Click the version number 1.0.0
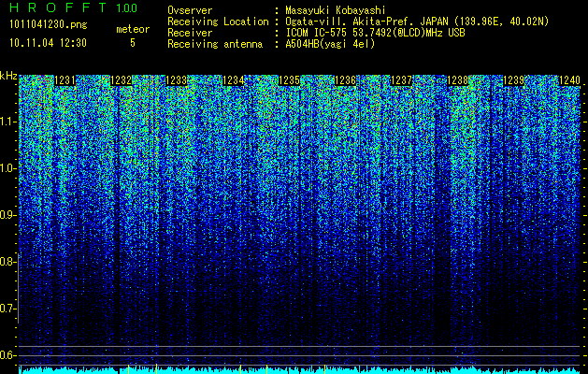 tap(127, 7)
